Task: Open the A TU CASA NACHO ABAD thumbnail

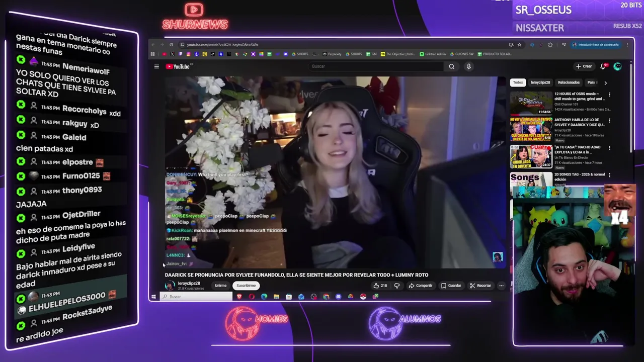Action: (x=531, y=156)
